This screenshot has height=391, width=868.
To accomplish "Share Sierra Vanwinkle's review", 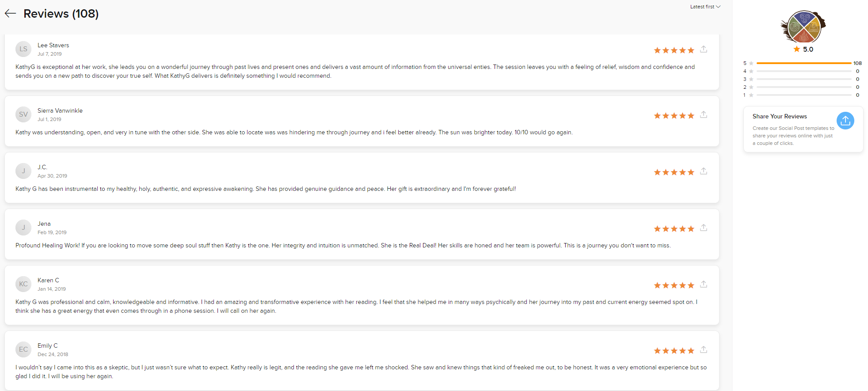I will [x=704, y=114].
